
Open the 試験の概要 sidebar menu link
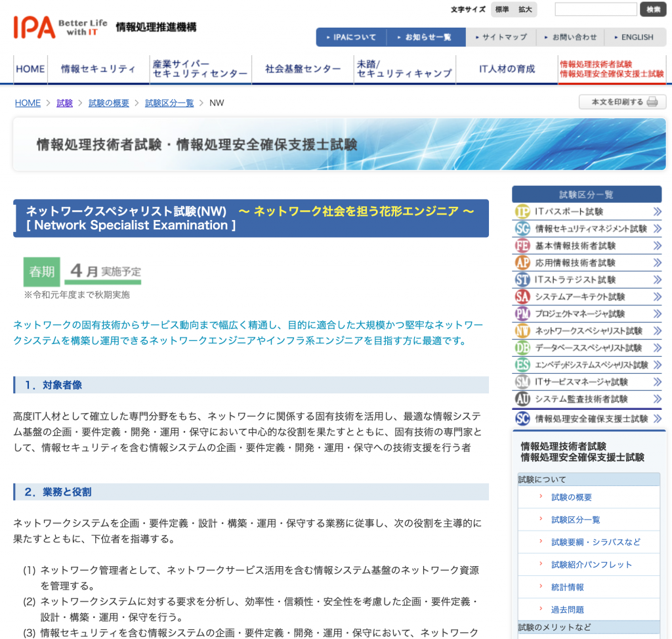pyautogui.click(x=572, y=498)
